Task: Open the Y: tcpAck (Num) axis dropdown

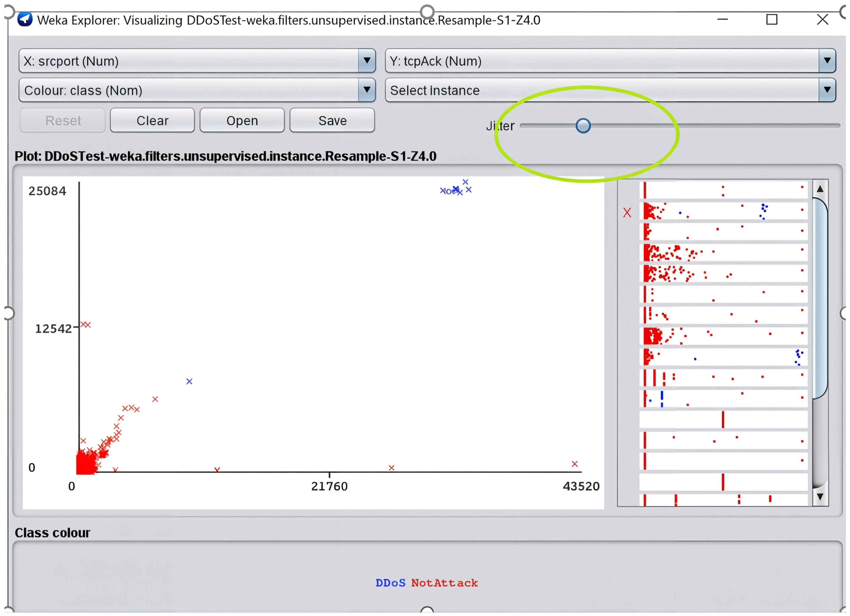Action: pyautogui.click(x=611, y=61)
